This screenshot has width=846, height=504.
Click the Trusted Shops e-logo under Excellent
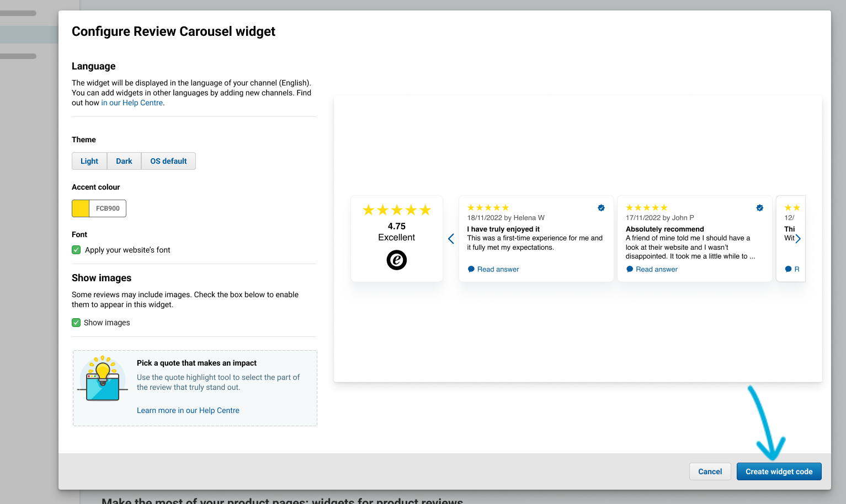[x=397, y=260]
